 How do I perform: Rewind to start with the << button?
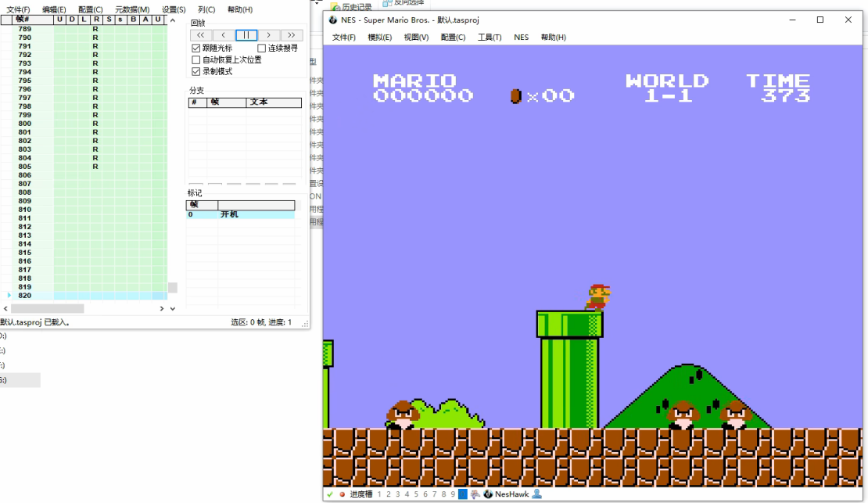(x=201, y=35)
